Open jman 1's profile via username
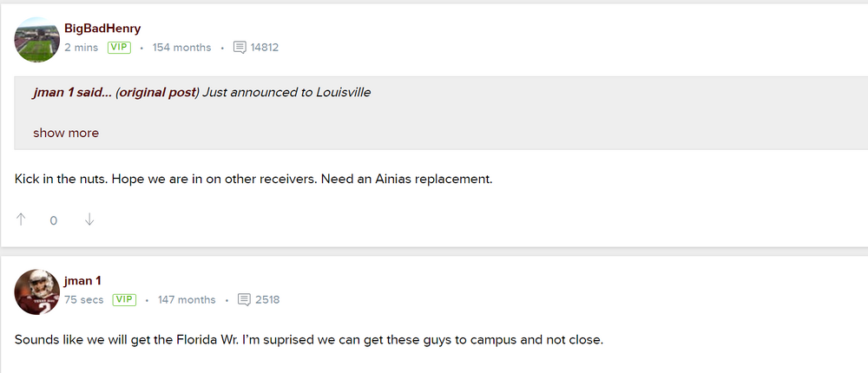Viewport: 868px width, 373px height. click(82, 281)
